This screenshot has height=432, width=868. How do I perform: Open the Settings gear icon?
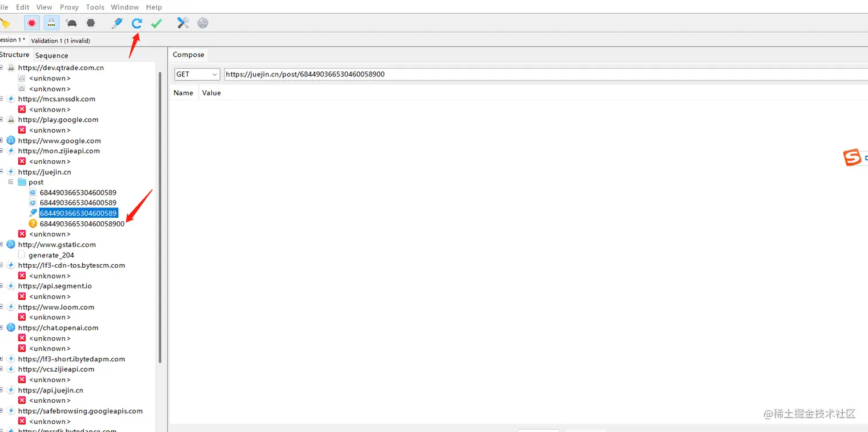click(x=203, y=23)
